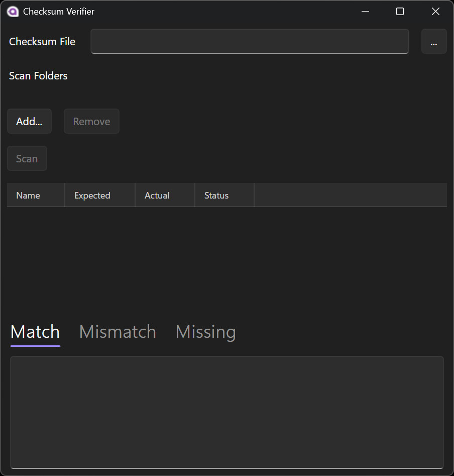Close the Checksum Verifier window

pyautogui.click(x=435, y=12)
